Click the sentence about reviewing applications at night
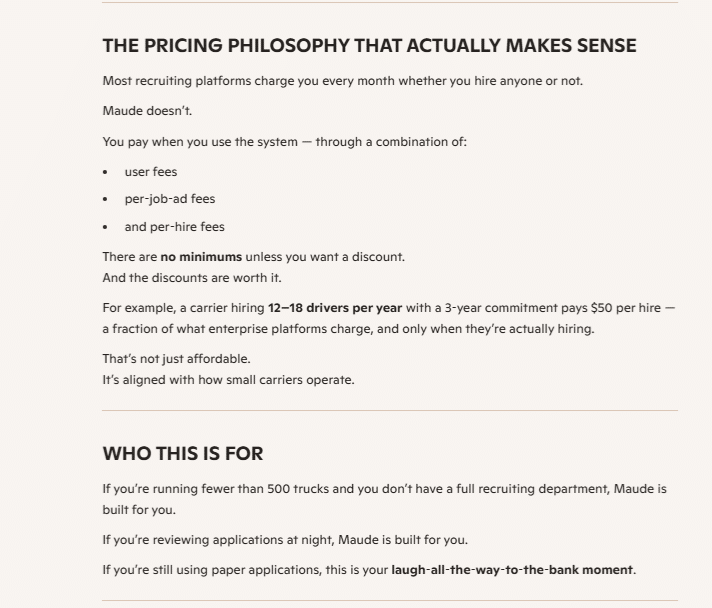The height and width of the screenshot is (608, 712). point(285,540)
